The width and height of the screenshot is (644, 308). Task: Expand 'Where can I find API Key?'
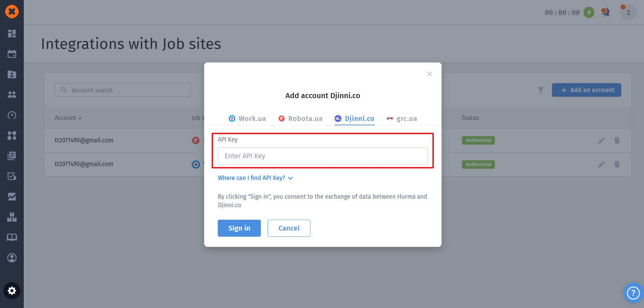(255, 178)
